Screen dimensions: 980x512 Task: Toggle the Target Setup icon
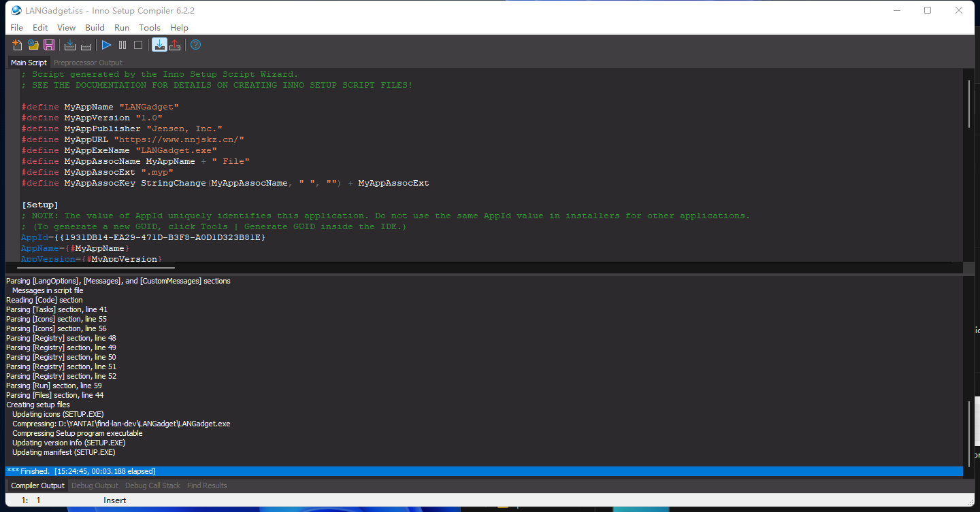[x=159, y=45]
